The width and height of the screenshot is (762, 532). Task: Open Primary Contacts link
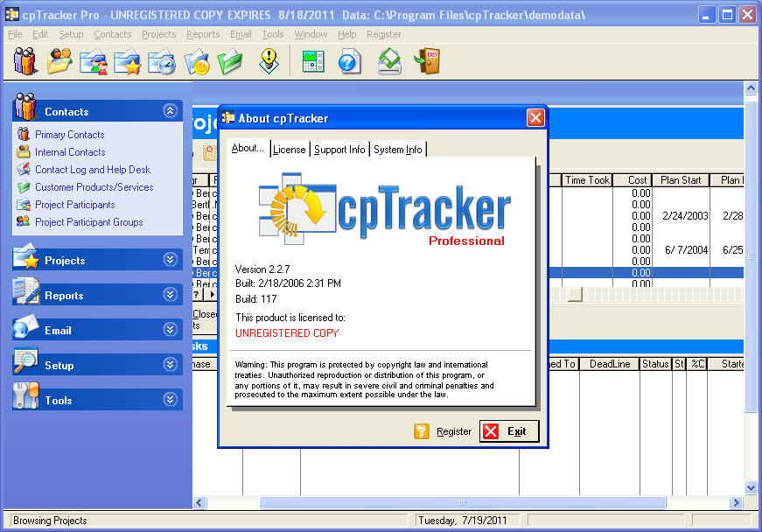[x=69, y=135]
